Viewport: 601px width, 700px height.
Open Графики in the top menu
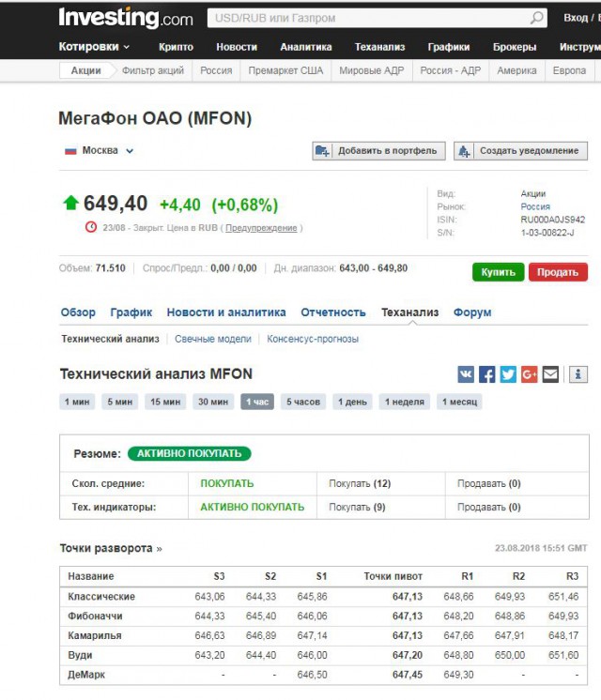[449, 47]
